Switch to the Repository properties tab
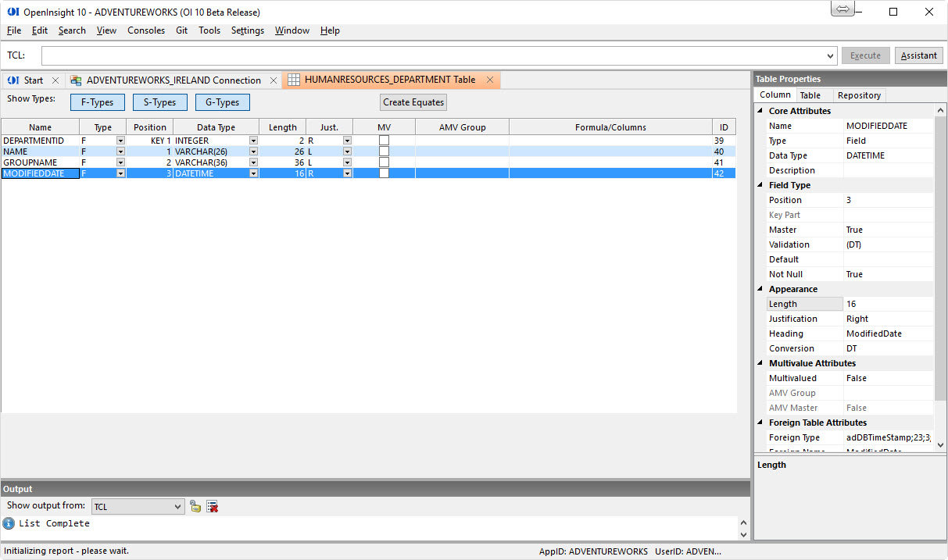 click(x=859, y=95)
